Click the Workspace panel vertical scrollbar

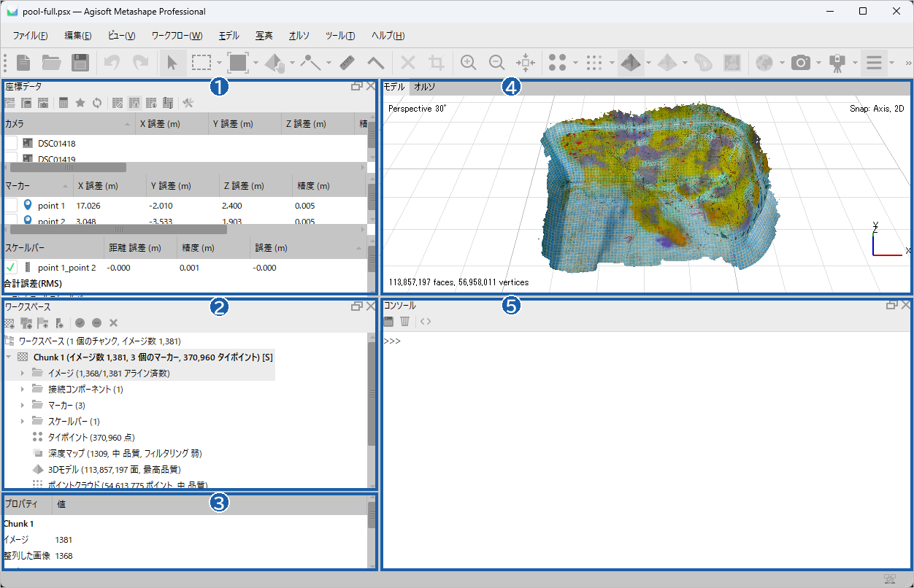371,395
